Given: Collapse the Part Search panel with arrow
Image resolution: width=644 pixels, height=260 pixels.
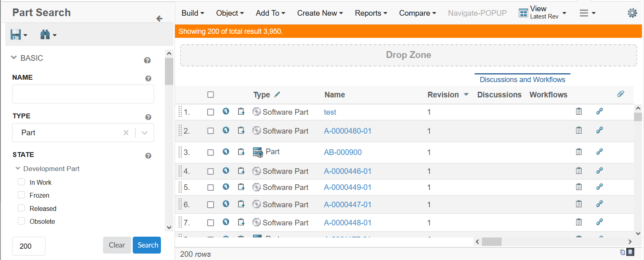Looking at the screenshot, I should tap(159, 19).
